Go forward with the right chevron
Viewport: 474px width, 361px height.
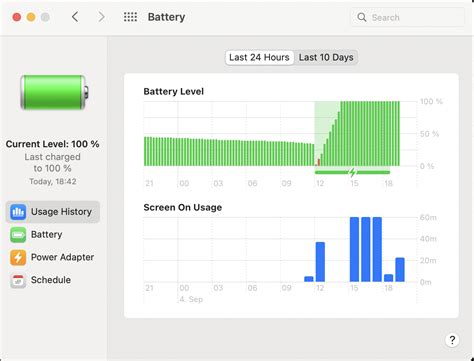[x=101, y=17]
